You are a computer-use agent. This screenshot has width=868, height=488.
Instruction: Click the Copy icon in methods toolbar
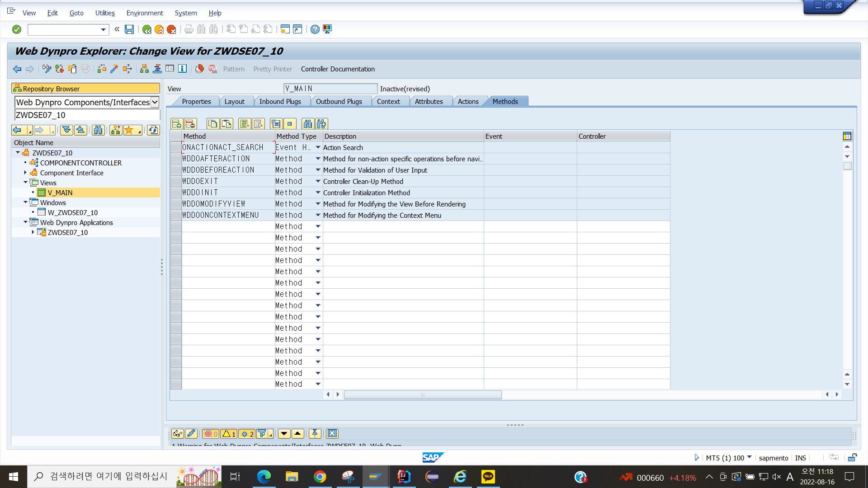pyautogui.click(x=213, y=124)
